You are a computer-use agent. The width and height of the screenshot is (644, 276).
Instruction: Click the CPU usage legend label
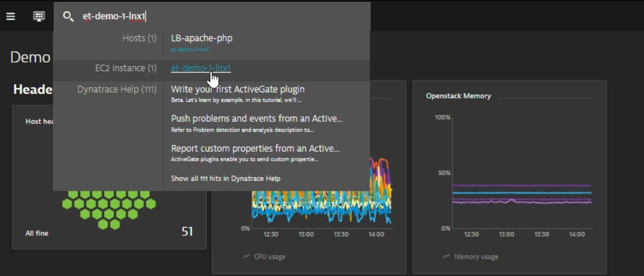[x=269, y=257]
